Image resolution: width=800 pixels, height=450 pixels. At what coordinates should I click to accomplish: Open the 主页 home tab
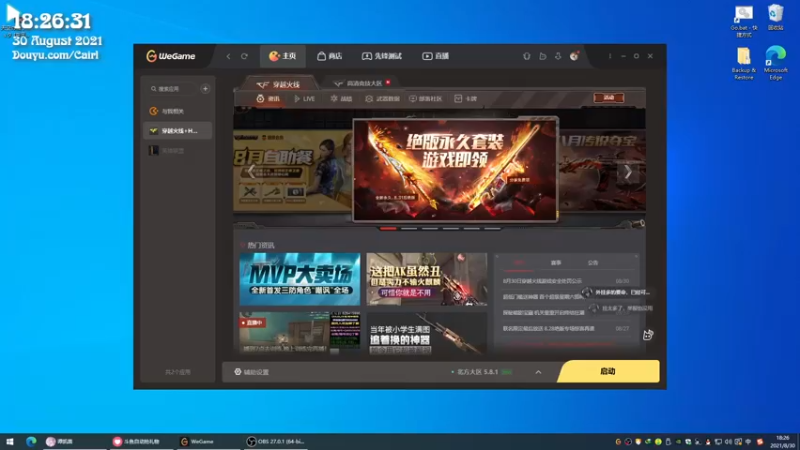coord(283,56)
